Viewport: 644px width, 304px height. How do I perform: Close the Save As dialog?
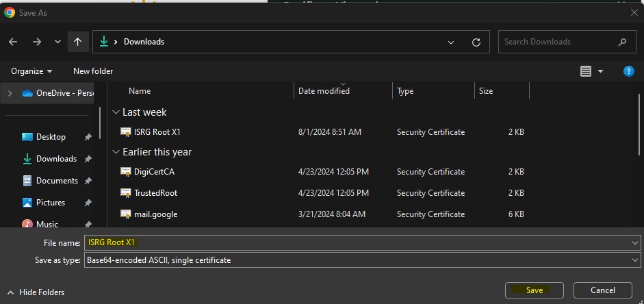click(634, 13)
